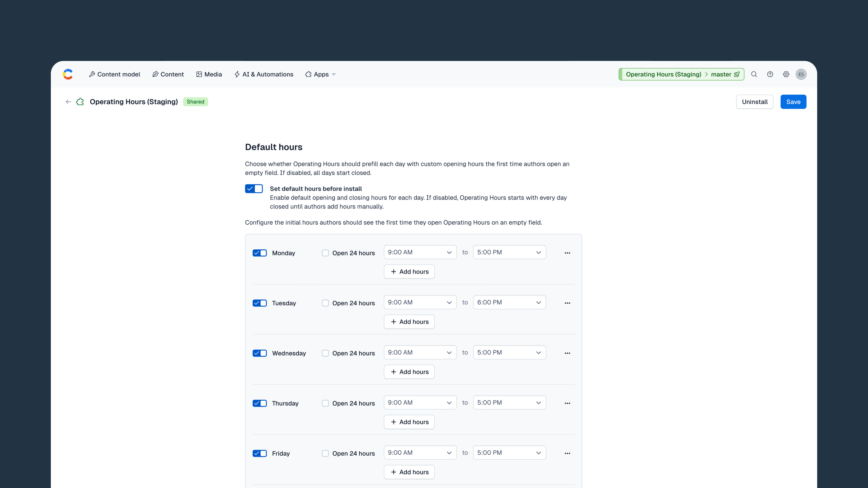Open the AI & Automations menu item
The width and height of the screenshot is (868, 488).
click(x=264, y=74)
